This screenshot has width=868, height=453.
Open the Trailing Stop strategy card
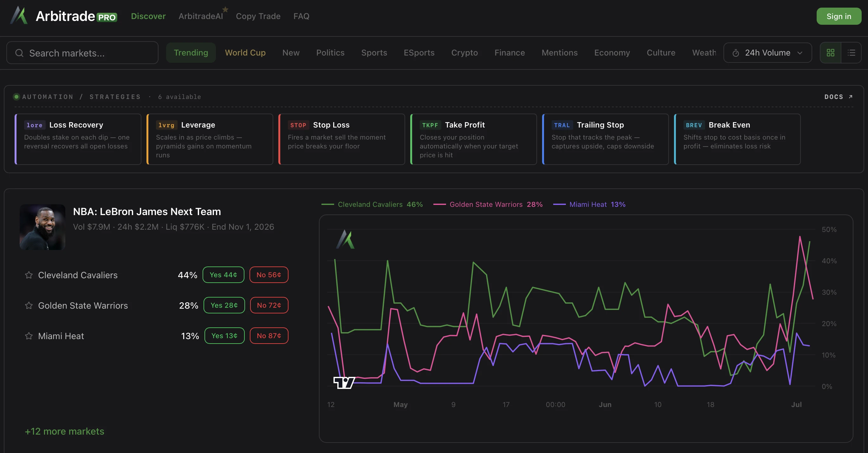(605, 139)
